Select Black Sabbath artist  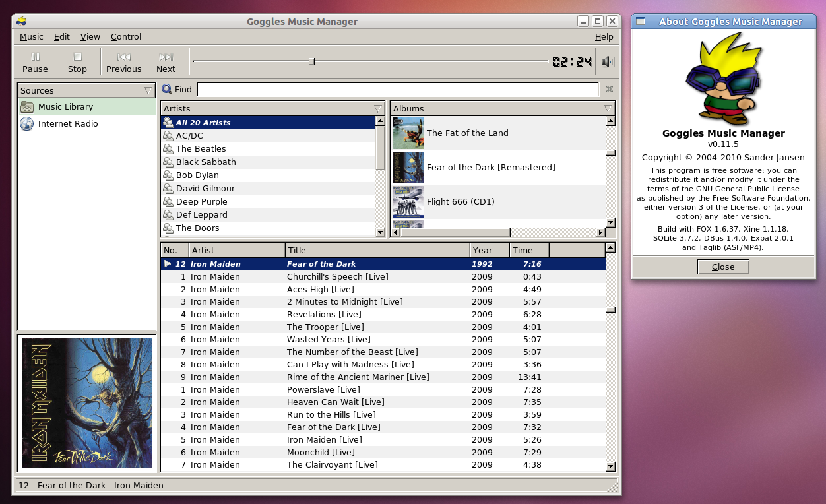(x=268, y=162)
